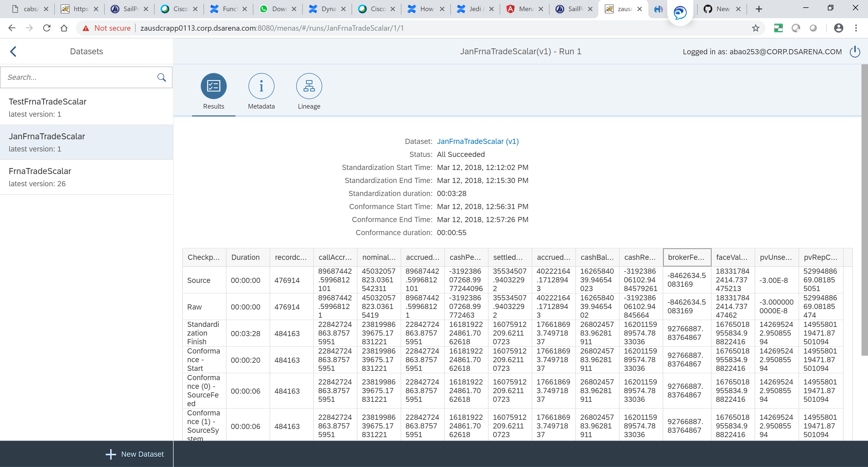The image size is (868, 467).
Task: Select FrnaTradeScalar from the dataset list
Action: pos(40,171)
